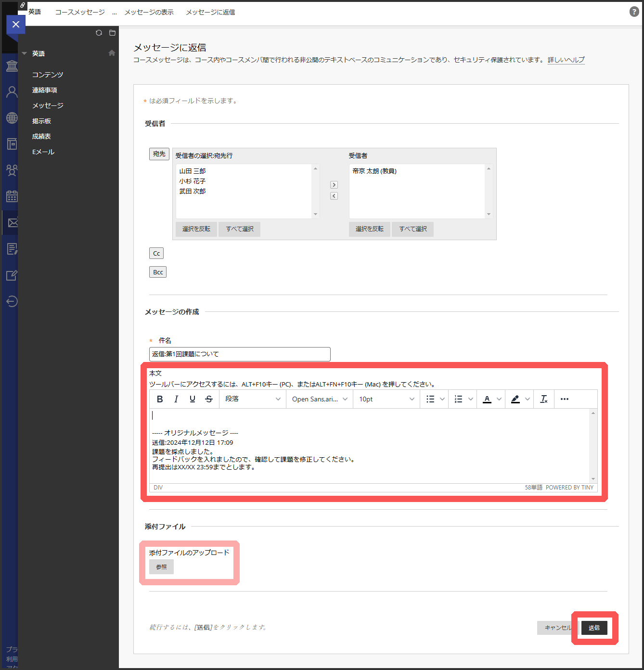Click the right arrow to add recipient
Viewport: 644px width, 670px height.
coord(334,185)
